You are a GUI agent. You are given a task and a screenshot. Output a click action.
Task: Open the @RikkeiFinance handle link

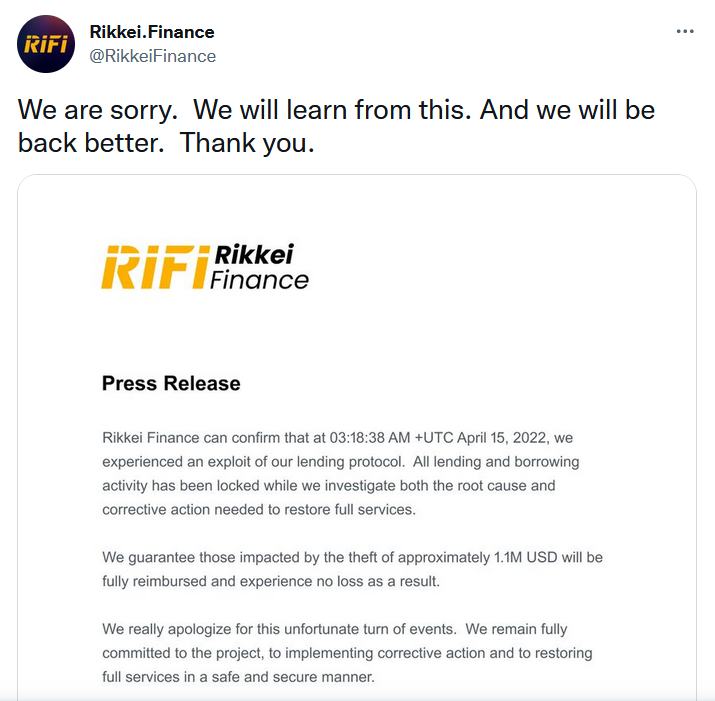(153, 57)
